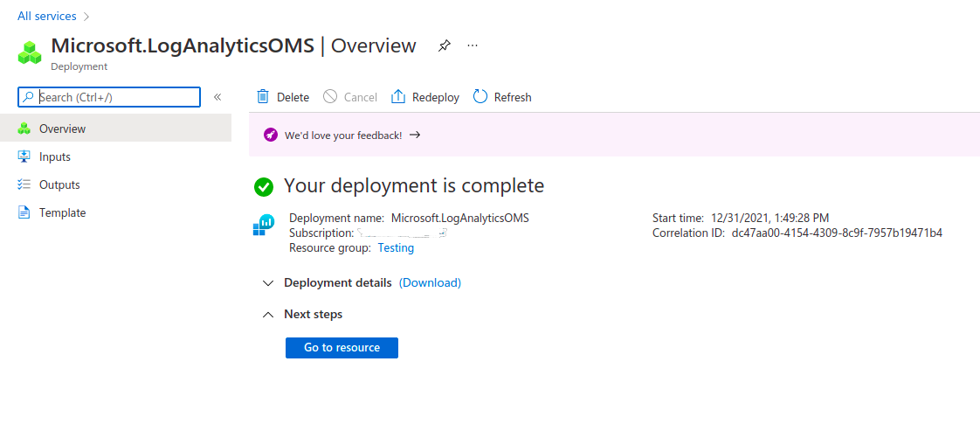Download the deployment details
980x431 pixels.
coord(430,282)
